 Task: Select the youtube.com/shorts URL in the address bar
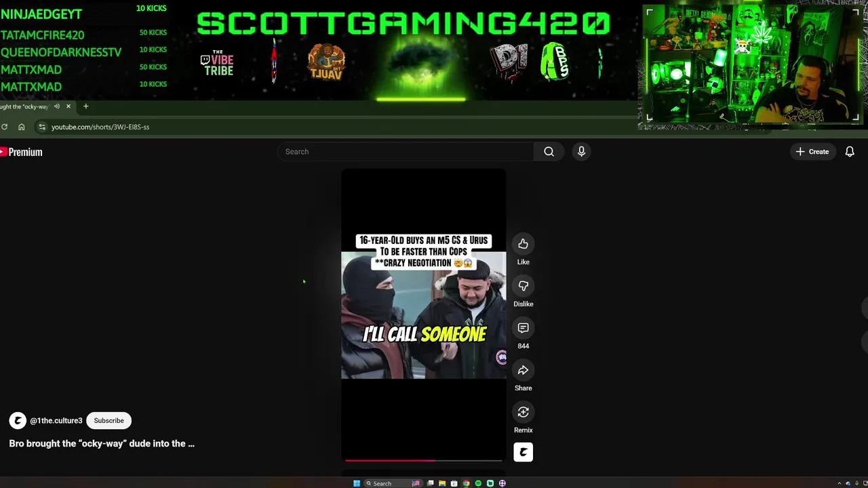coord(100,127)
